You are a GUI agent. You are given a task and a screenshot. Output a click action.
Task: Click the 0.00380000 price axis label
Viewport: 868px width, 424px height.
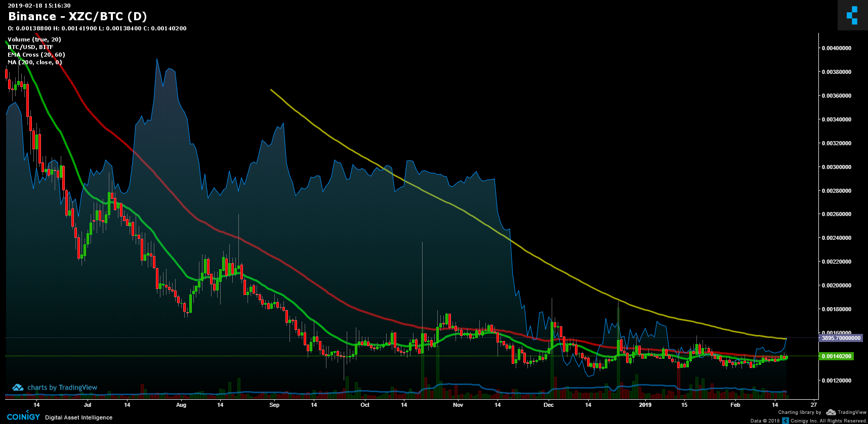836,72
